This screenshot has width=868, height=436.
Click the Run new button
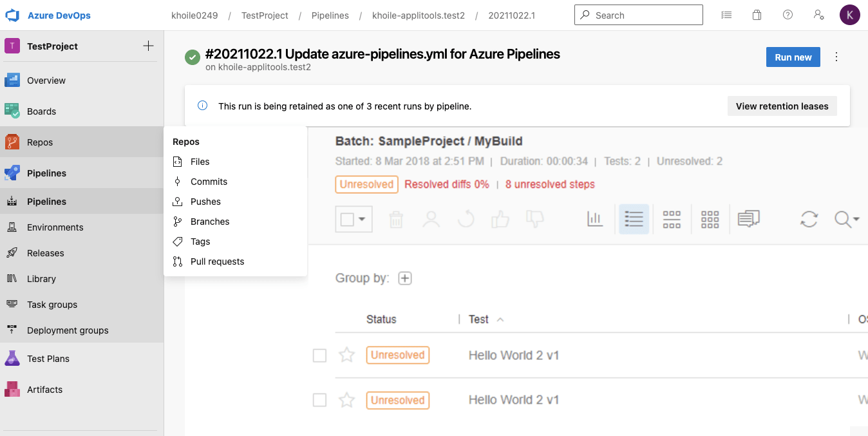coord(793,57)
